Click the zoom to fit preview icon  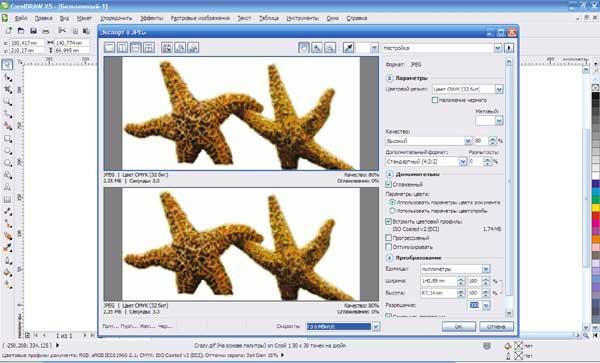(x=166, y=47)
